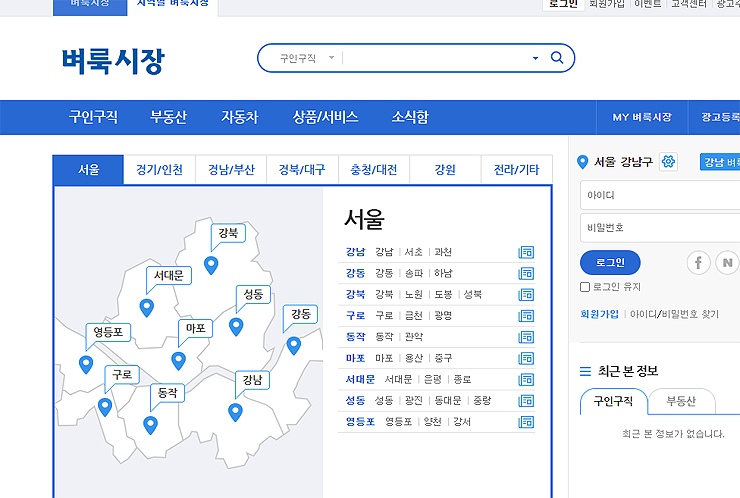Open the 구인구직 search category dropdown
740x498 pixels.
tap(306, 58)
